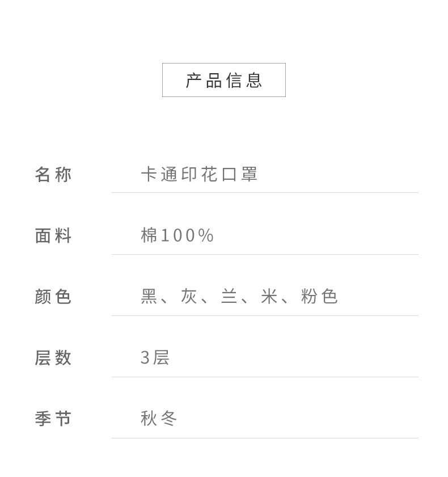The height and width of the screenshot is (477, 448).
Task: Click the 面料 label
Action: [53, 235]
